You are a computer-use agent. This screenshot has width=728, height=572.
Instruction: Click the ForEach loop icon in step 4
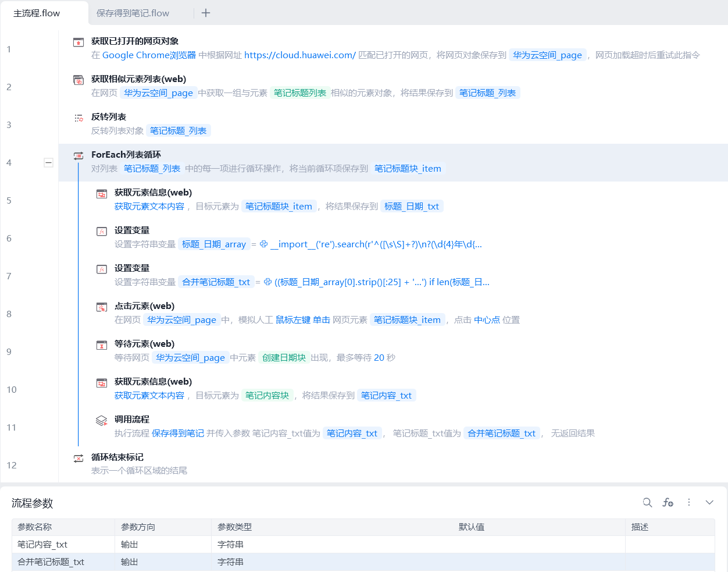pos(78,155)
